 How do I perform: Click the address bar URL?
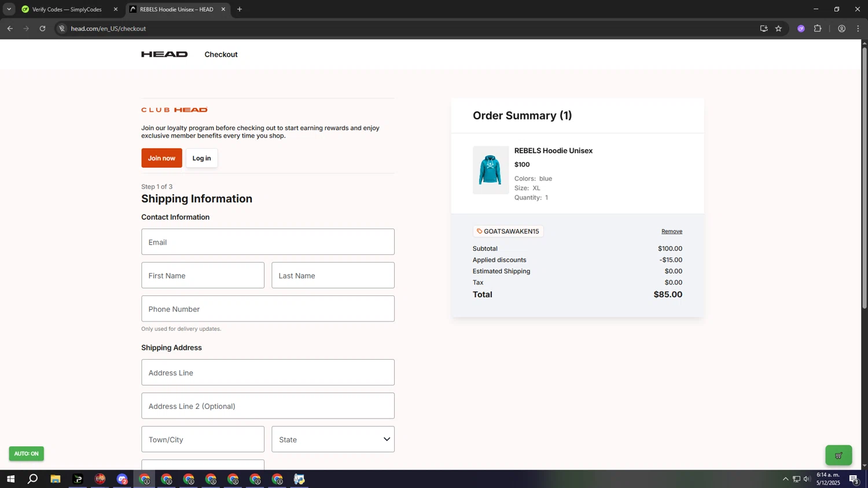[x=108, y=28]
